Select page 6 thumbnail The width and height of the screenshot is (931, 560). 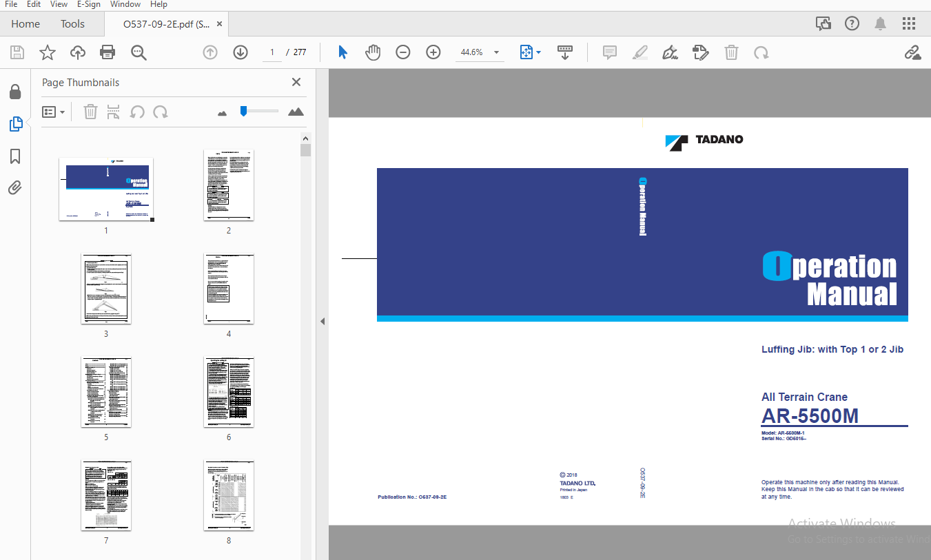point(229,392)
